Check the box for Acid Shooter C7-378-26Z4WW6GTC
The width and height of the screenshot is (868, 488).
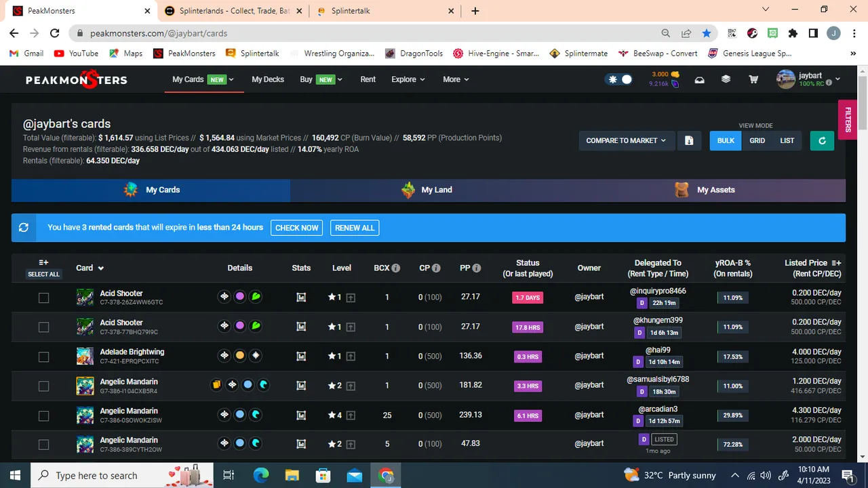point(43,298)
